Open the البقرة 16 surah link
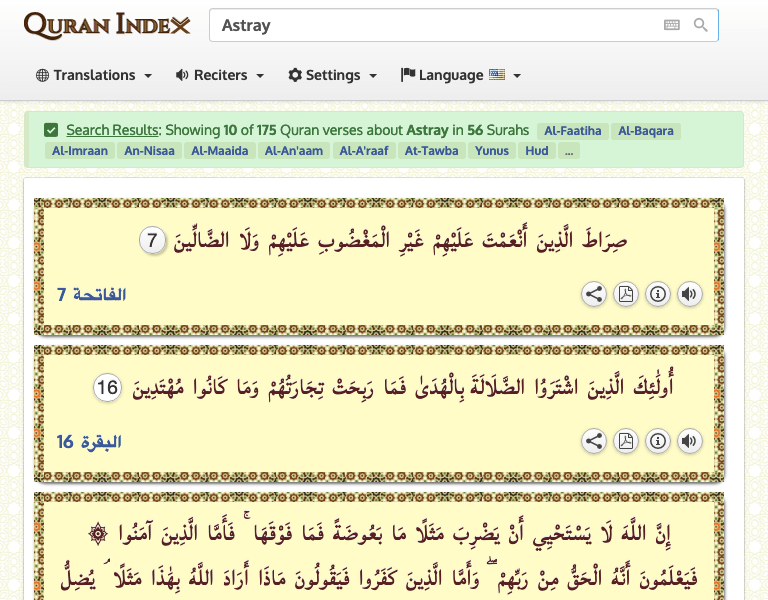Image resolution: width=768 pixels, height=600 pixels. tap(89, 442)
